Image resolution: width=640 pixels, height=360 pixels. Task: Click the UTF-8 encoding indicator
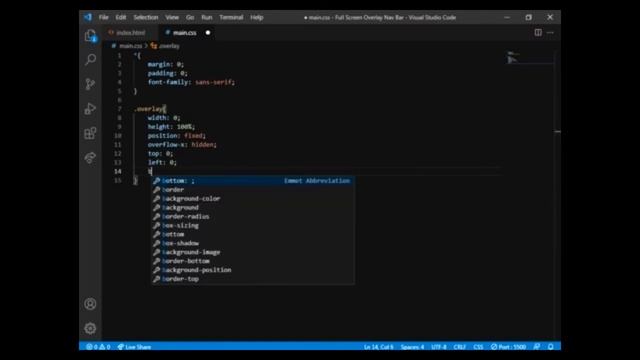pyautogui.click(x=439, y=347)
